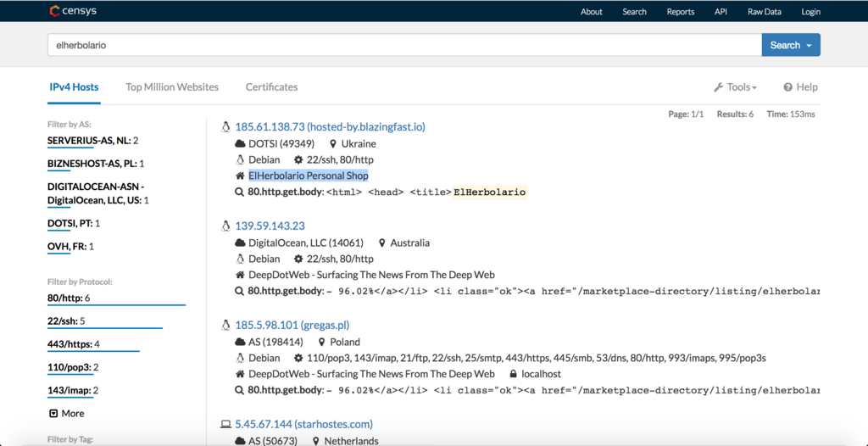Filter by 22/ssh protocol
Screen dimensions: 868x446
coord(66,321)
